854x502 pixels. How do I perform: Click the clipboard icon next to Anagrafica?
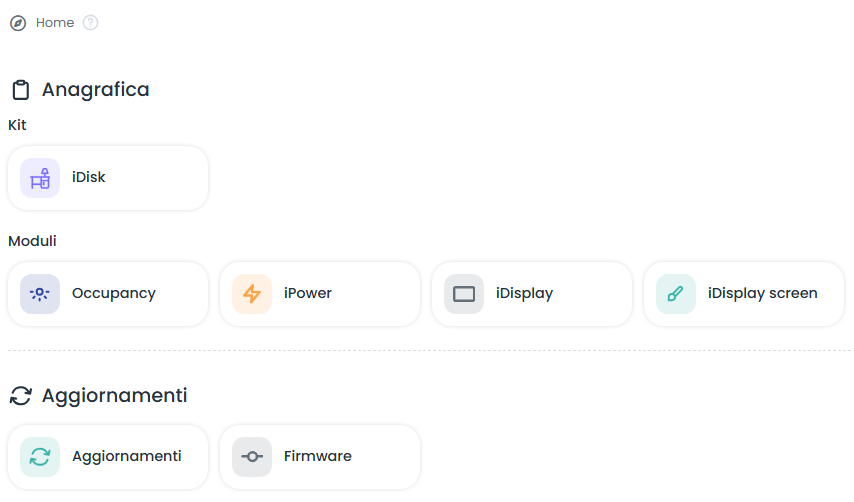click(20, 90)
